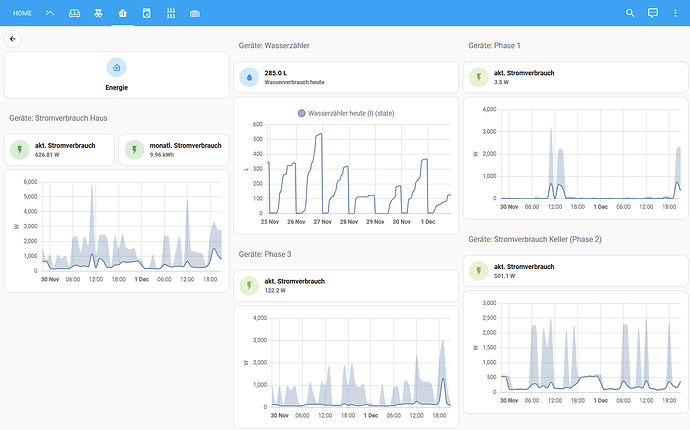Go back using the arrow button

tap(14, 39)
